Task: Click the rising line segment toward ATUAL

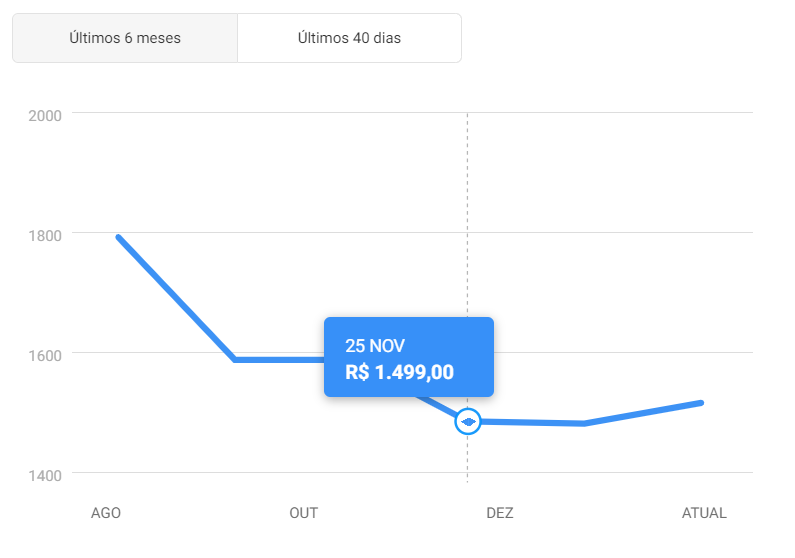Action: pos(643,414)
